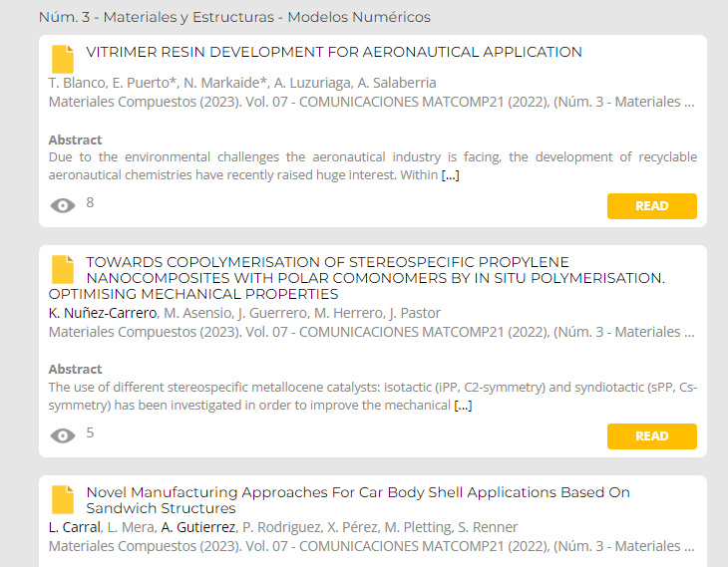728x567 pixels.
Task: Click the Materiales Compuestos citation under Novel Manufacturing paper
Action: click(371, 546)
